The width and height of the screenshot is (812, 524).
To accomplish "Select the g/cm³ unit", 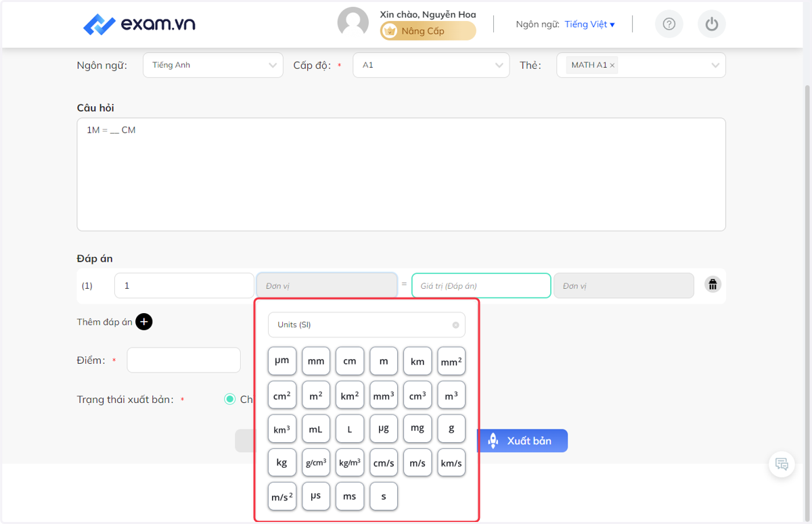I will coord(316,462).
